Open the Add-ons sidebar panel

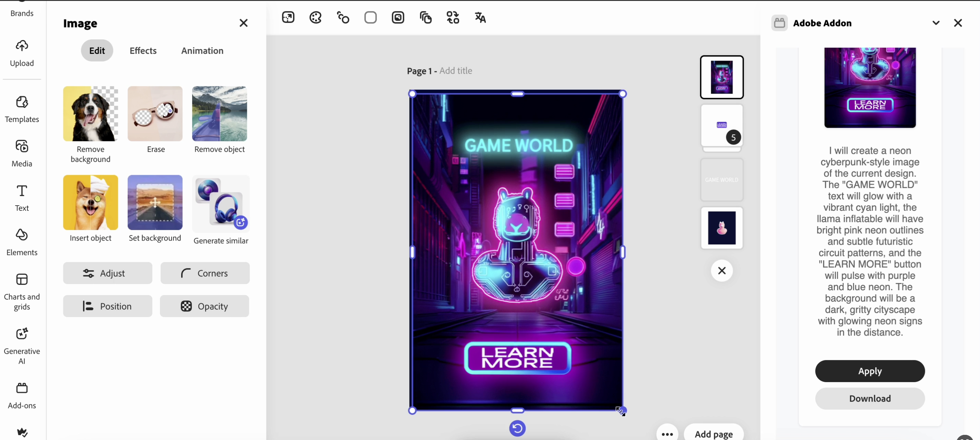[x=22, y=395]
